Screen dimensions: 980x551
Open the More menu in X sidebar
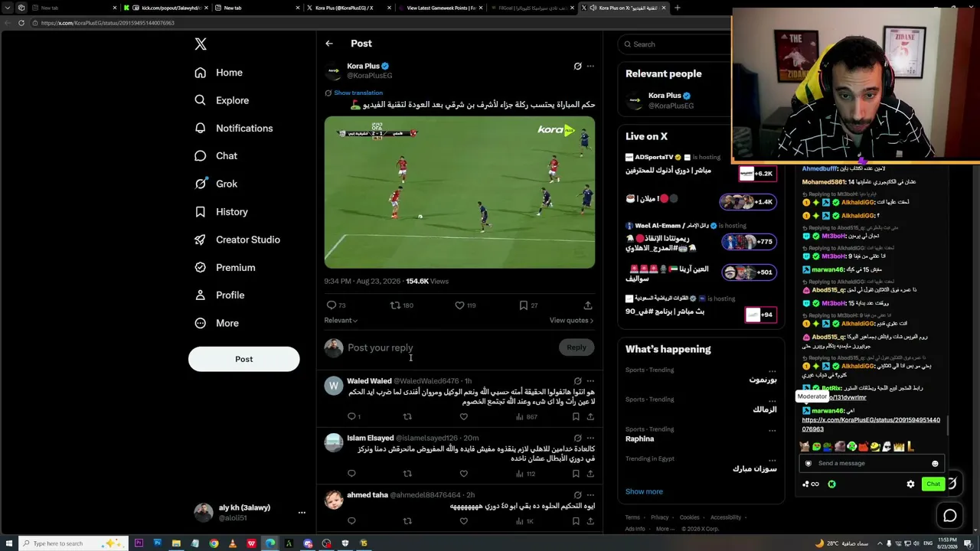click(x=216, y=323)
